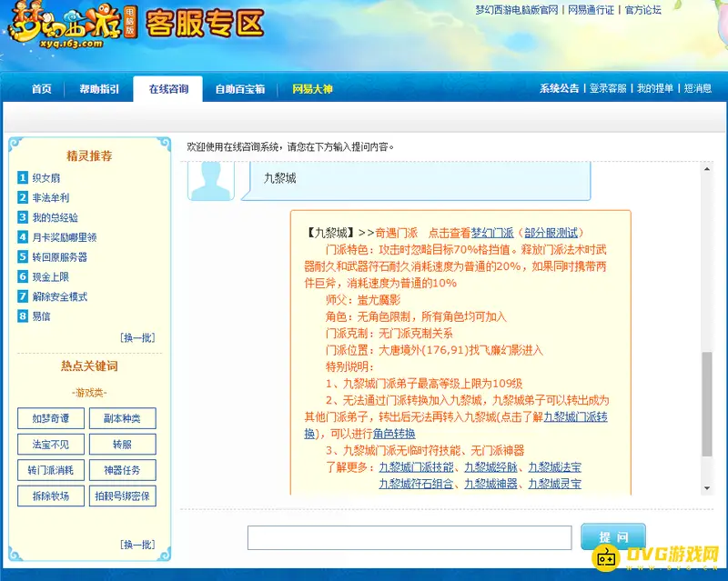Open the 官方论坛 link

pos(642,10)
